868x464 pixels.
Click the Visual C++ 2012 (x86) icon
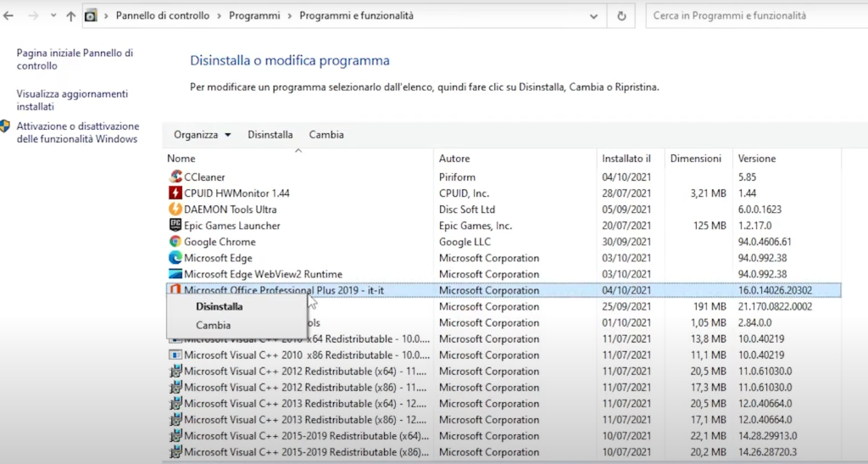[175, 387]
